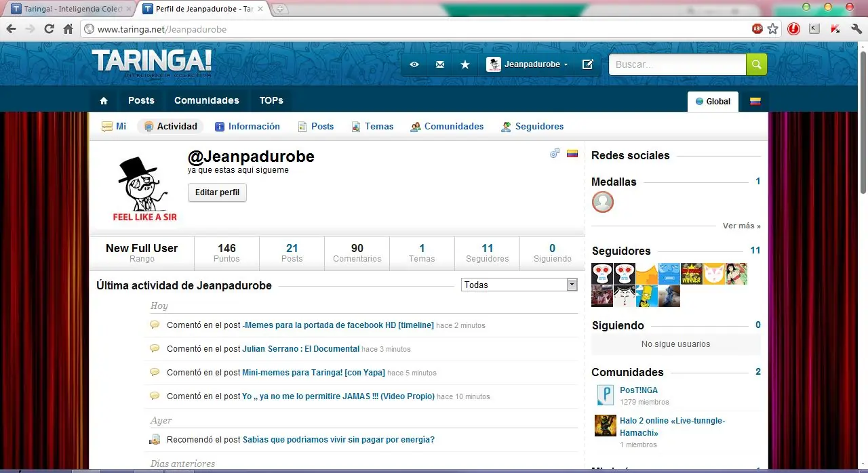
Task: Click the Taringa logo
Action: [x=152, y=62]
